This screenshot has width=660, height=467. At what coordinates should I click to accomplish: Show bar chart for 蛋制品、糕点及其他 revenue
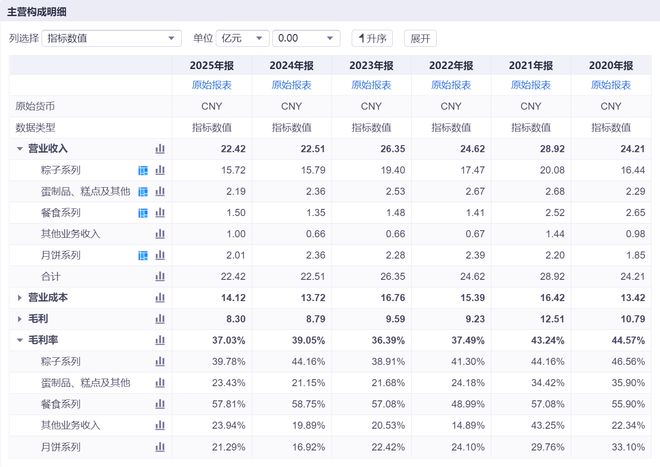coord(160,192)
